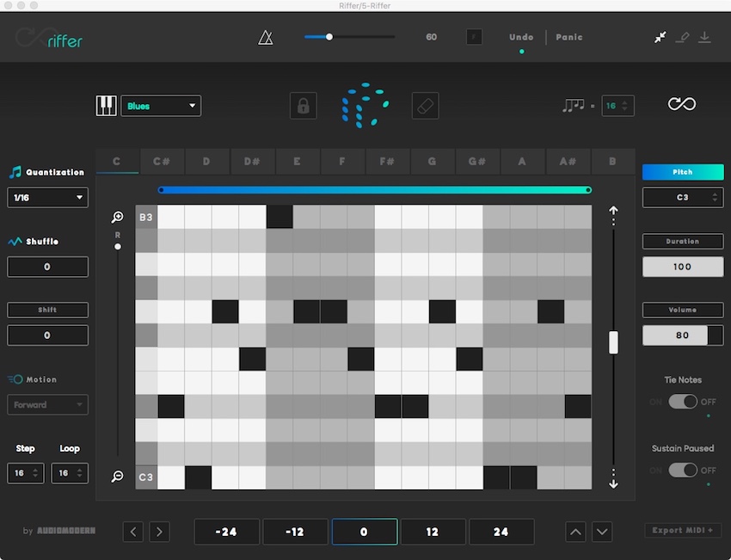Select the -12 transpose button

coord(295,532)
